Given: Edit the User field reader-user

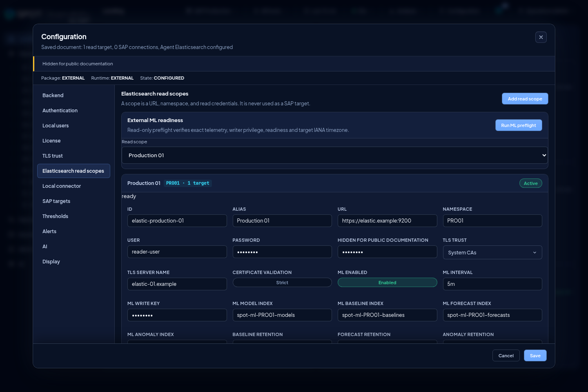Looking at the screenshot, I should [x=177, y=252].
